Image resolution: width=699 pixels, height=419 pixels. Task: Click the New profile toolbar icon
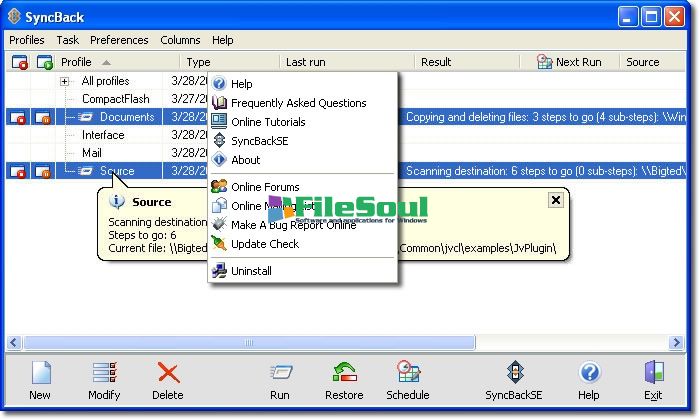click(x=41, y=373)
